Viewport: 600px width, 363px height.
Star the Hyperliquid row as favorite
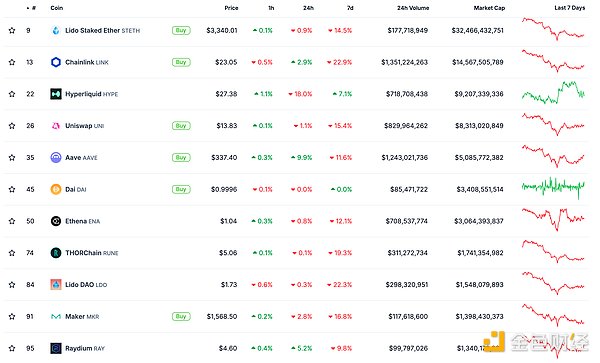tap(12, 94)
